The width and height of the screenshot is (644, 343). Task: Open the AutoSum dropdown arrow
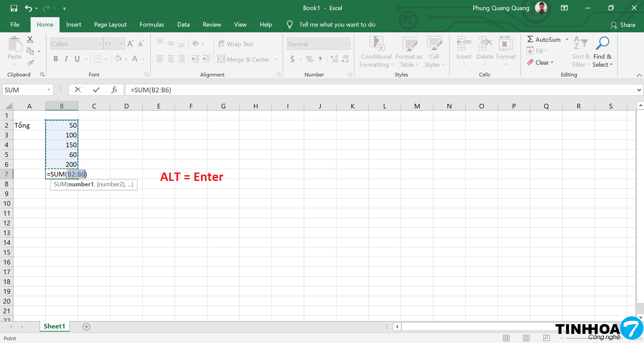pos(567,39)
